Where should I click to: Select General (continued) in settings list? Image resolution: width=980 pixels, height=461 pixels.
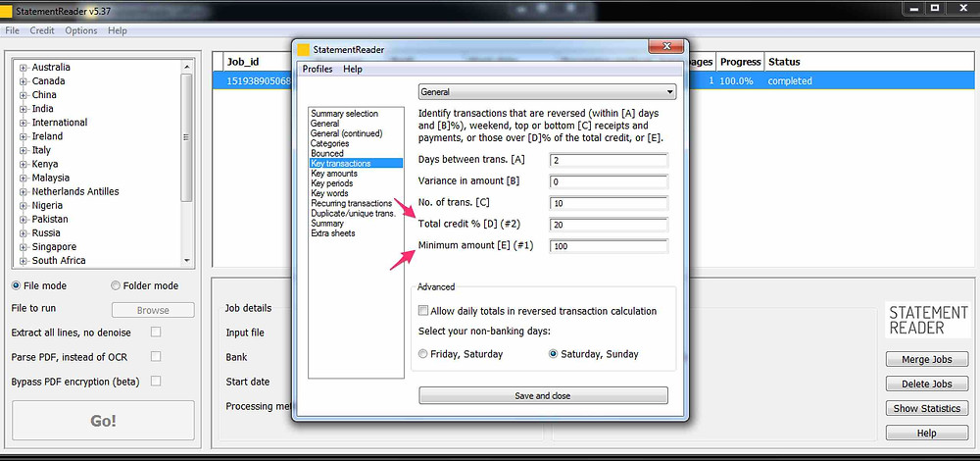coord(346,133)
